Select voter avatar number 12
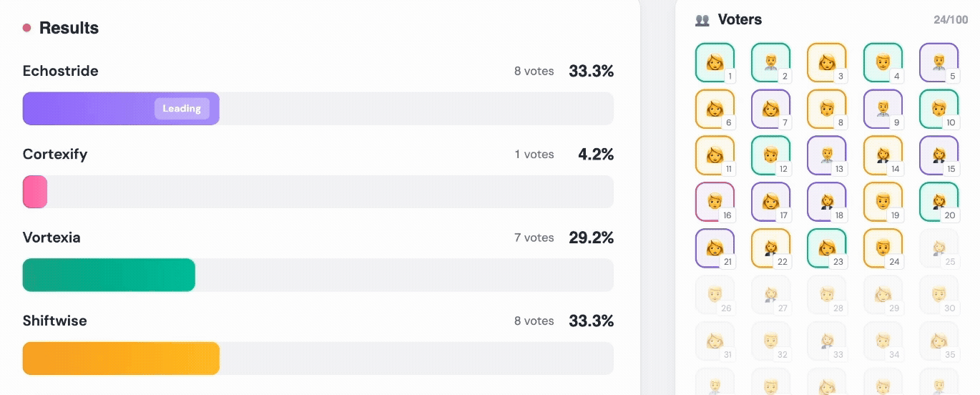The width and height of the screenshot is (980, 395). pyautogui.click(x=770, y=155)
